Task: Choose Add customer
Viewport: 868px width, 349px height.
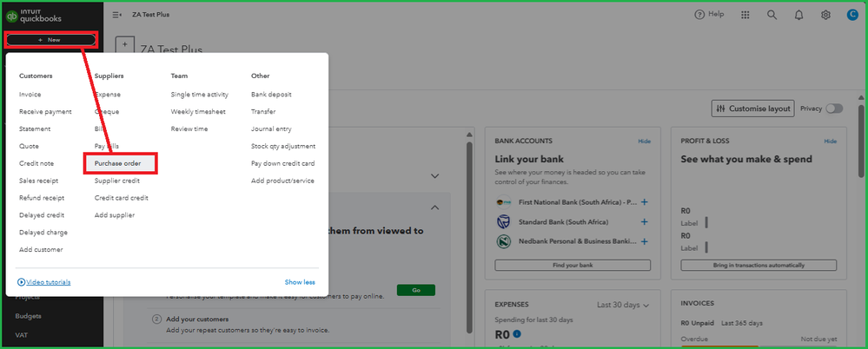Action: pyautogui.click(x=41, y=249)
